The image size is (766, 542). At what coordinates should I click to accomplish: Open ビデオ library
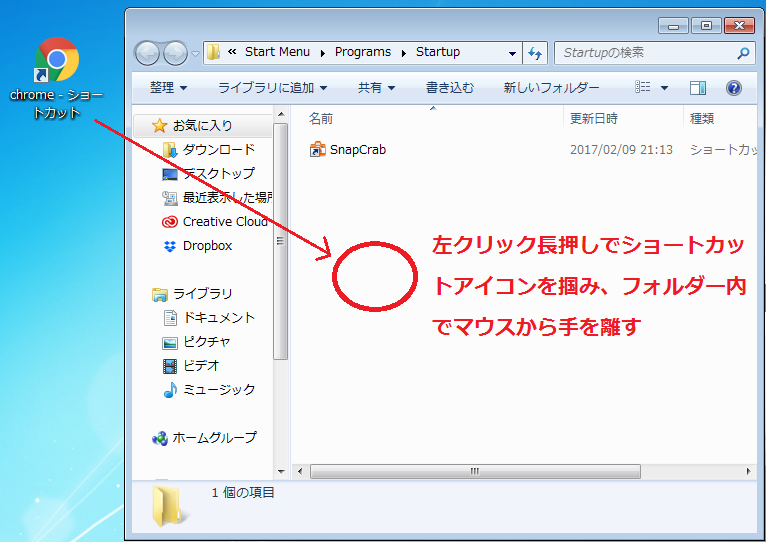(x=201, y=366)
